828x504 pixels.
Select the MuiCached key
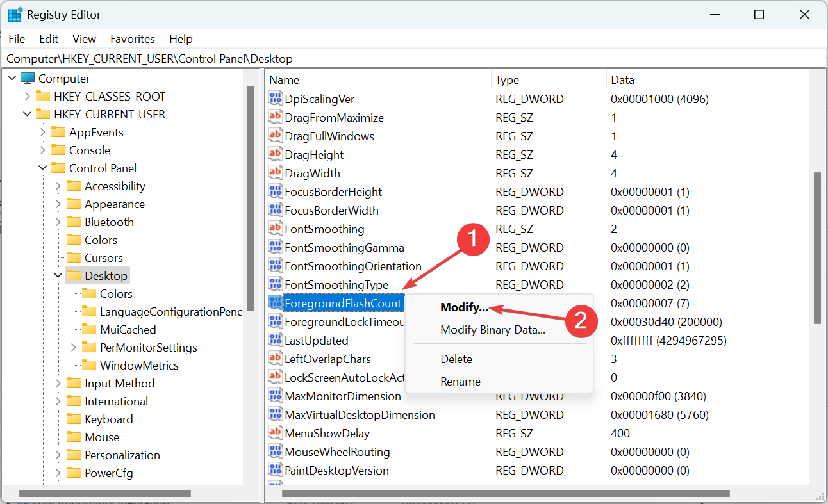(128, 330)
